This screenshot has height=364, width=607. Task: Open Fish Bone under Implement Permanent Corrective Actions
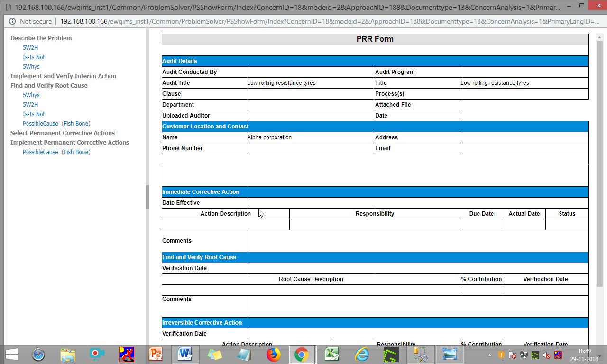pos(76,152)
